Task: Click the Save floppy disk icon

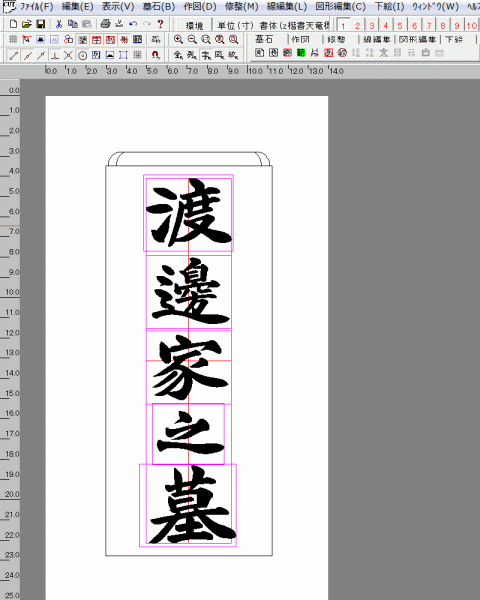Action: [40, 24]
